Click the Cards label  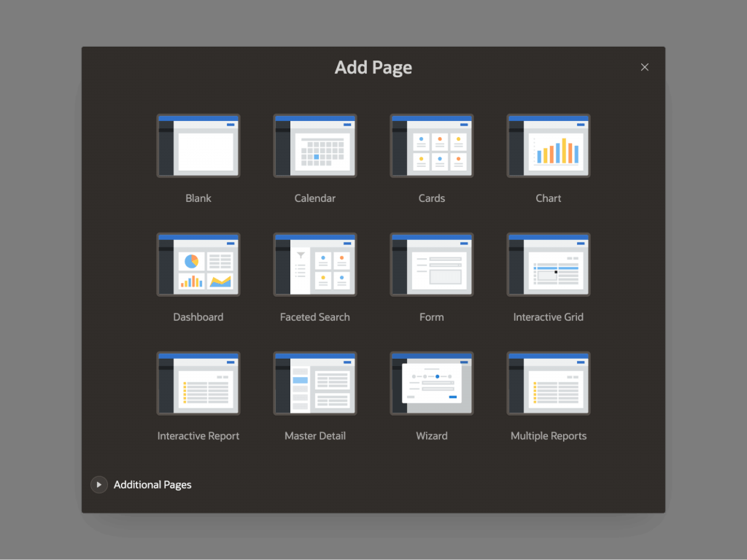(432, 198)
